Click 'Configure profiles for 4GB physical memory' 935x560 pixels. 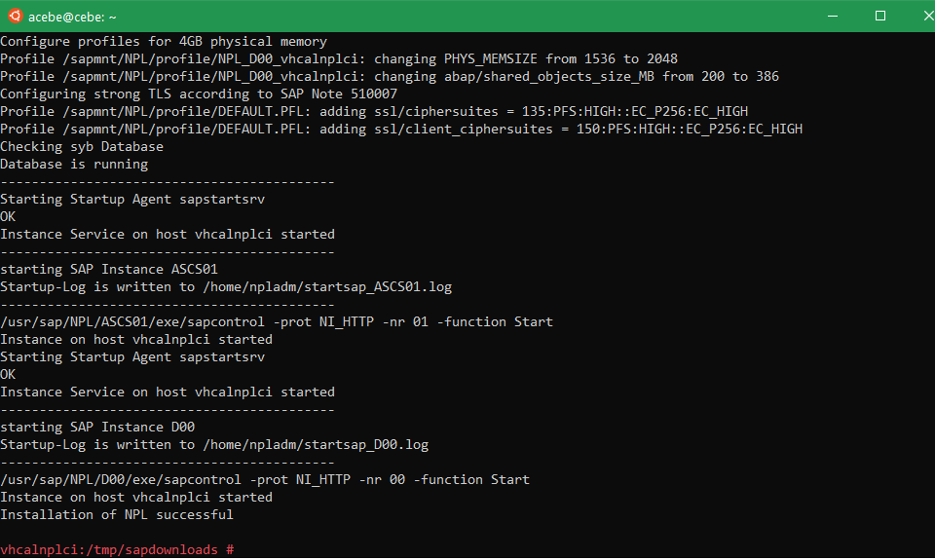[x=164, y=41]
